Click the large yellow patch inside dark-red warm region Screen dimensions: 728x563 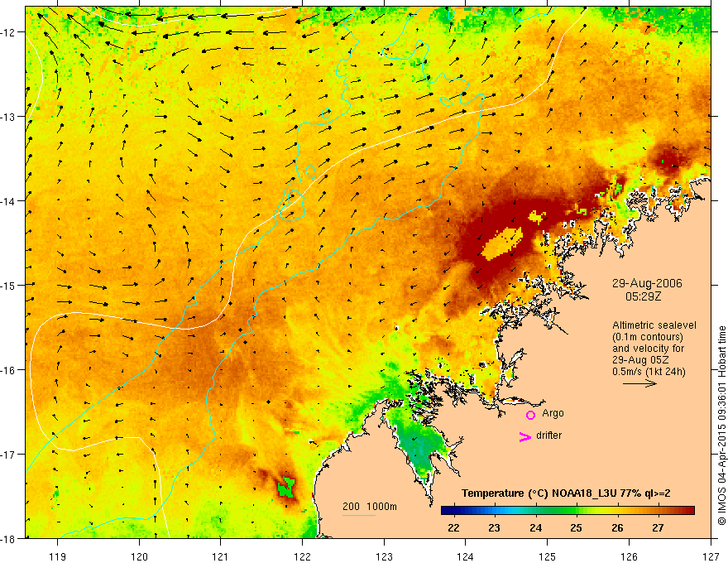[502, 243]
